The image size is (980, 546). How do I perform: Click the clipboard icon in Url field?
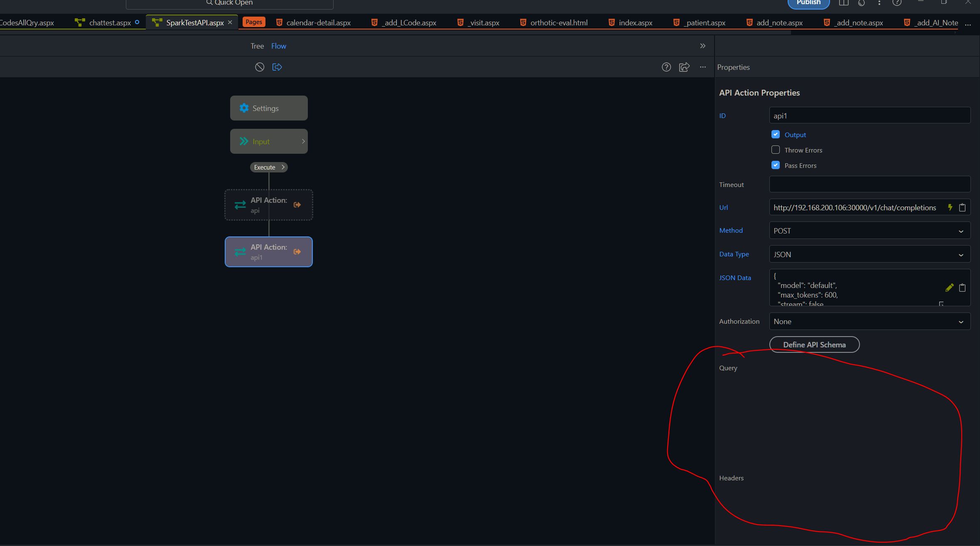[962, 207]
